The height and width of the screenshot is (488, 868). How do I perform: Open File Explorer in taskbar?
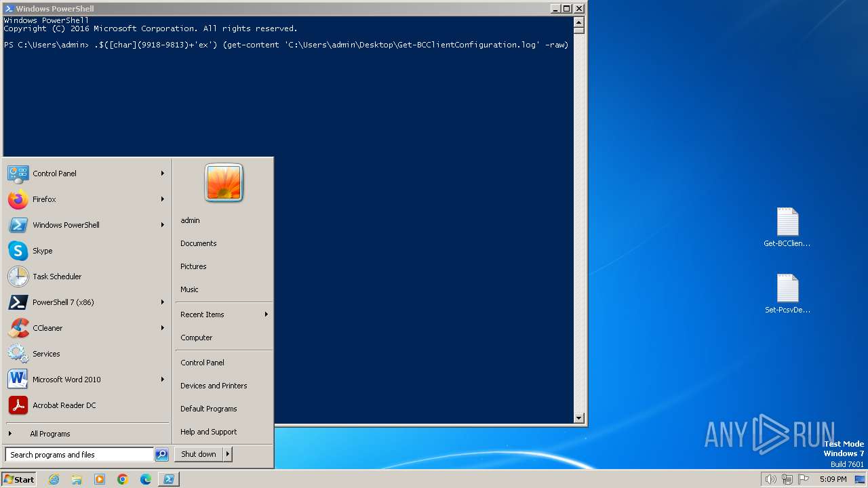tap(77, 479)
